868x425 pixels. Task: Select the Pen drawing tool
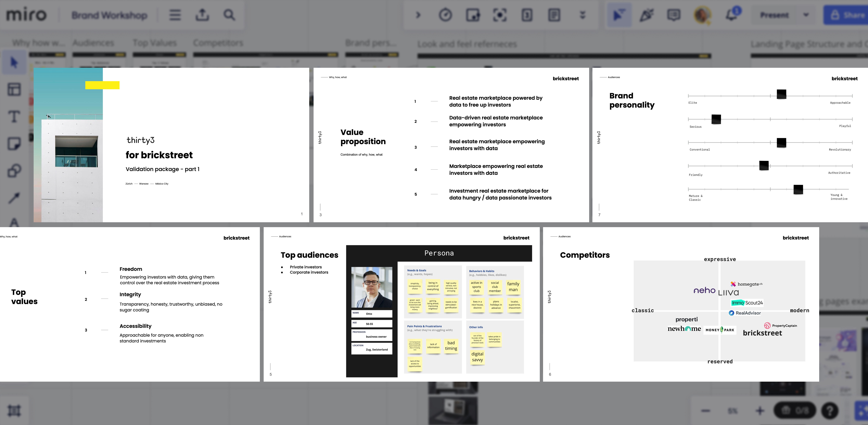[x=14, y=198]
